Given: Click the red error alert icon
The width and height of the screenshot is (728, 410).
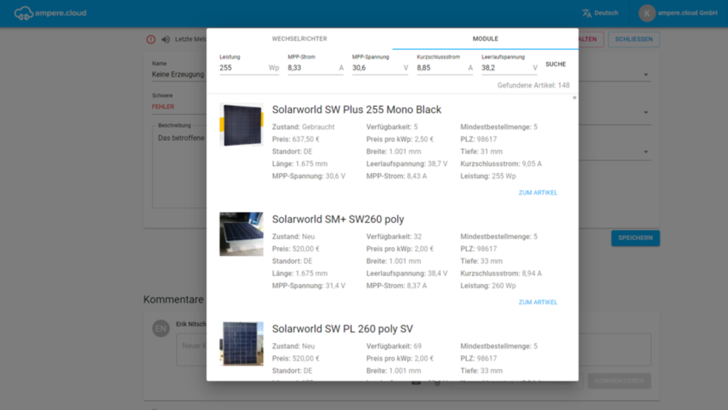Looking at the screenshot, I should (x=151, y=39).
